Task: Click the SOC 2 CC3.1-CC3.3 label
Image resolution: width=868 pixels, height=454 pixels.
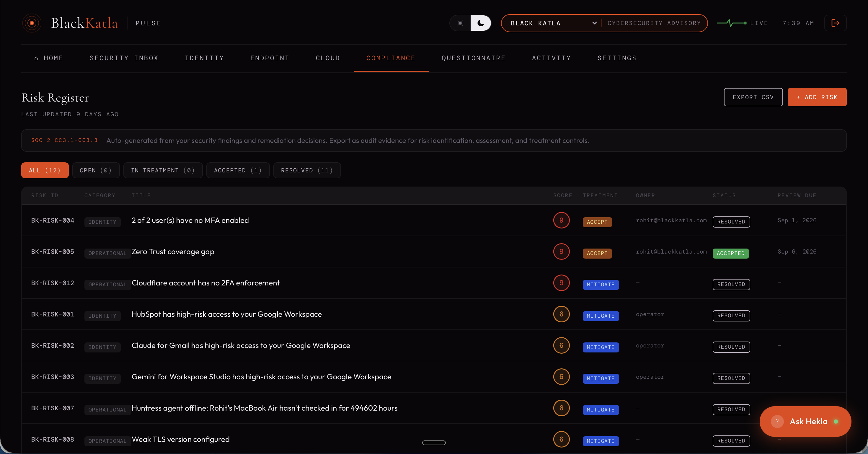Action: [64, 140]
